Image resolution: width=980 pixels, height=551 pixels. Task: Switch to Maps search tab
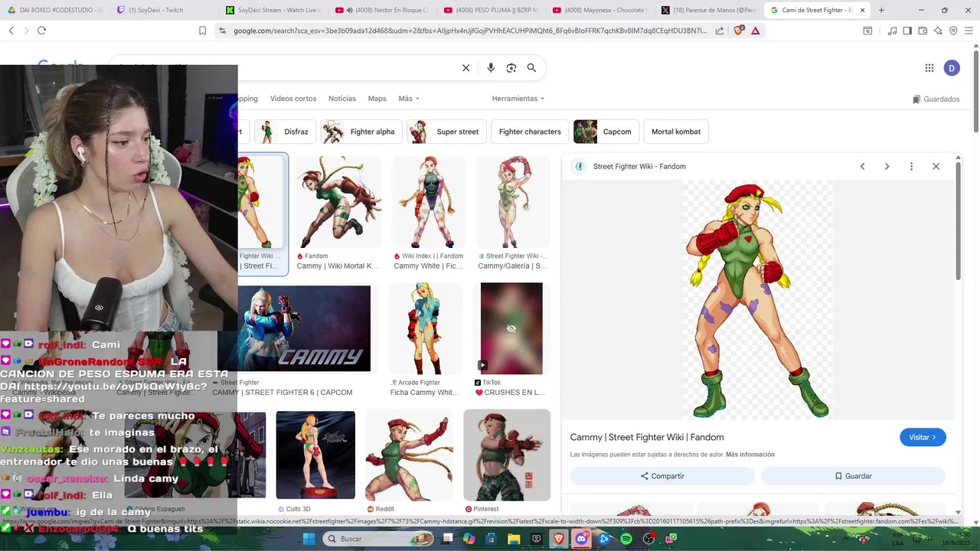click(377, 99)
